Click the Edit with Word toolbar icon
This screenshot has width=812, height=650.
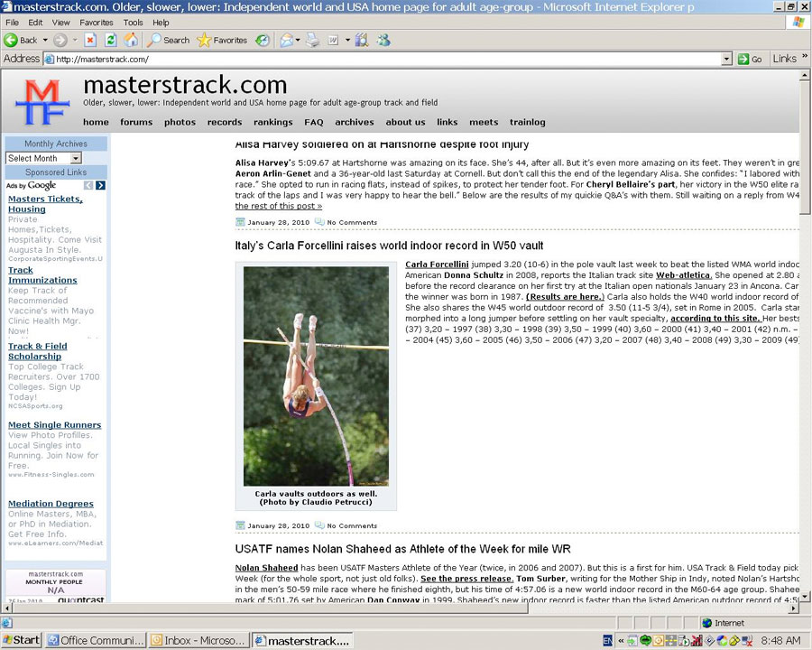(333, 40)
